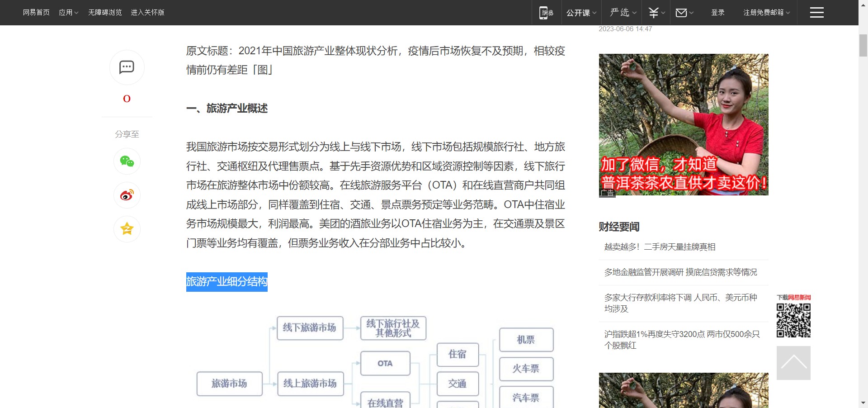Share via the Yixin star icon
Image resolution: width=868 pixels, height=408 pixels.
click(127, 229)
